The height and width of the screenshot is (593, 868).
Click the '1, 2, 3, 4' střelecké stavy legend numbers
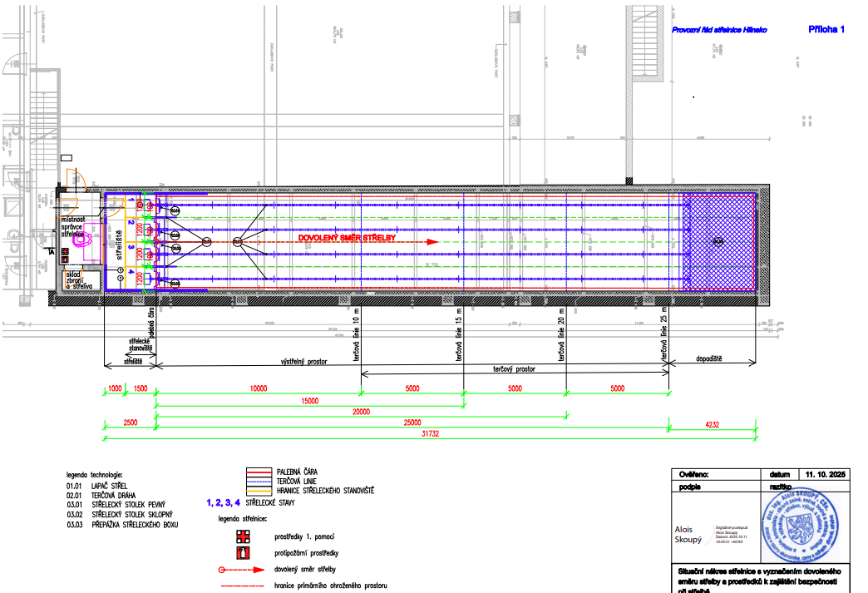pyautogui.click(x=224, y=502)
